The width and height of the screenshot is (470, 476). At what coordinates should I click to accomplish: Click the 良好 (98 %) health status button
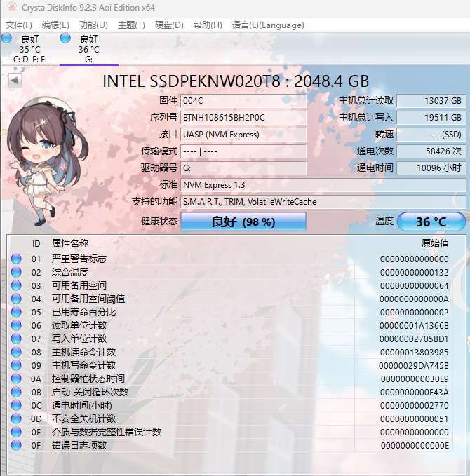coord(243,222)
